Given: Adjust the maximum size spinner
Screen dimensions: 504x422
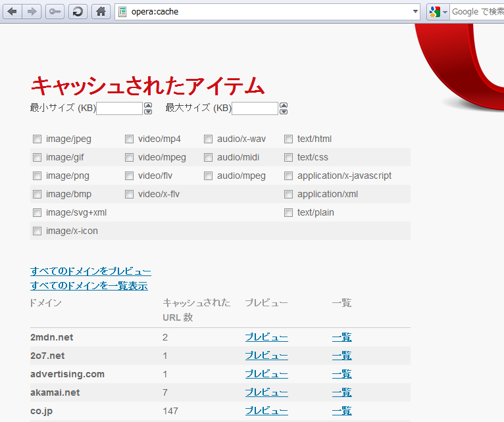Looking at the screenshot, I should pos(284,108).
